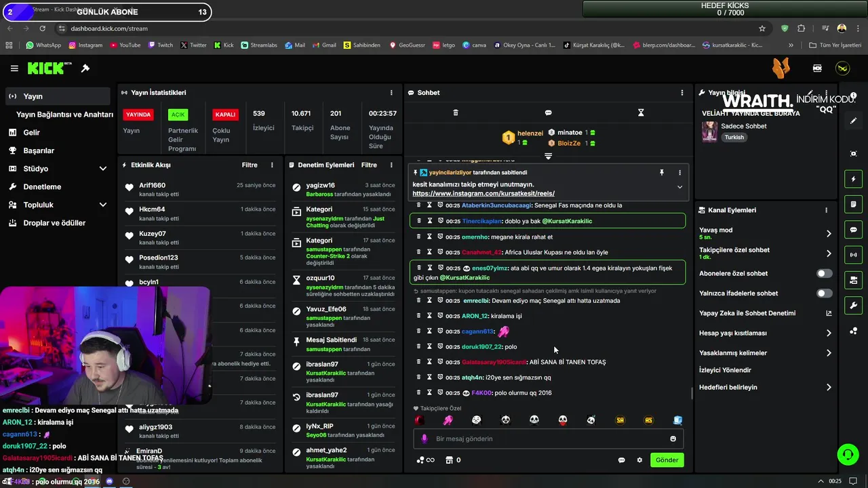Click the purple microphone icon in the message box

pos(425,439)
